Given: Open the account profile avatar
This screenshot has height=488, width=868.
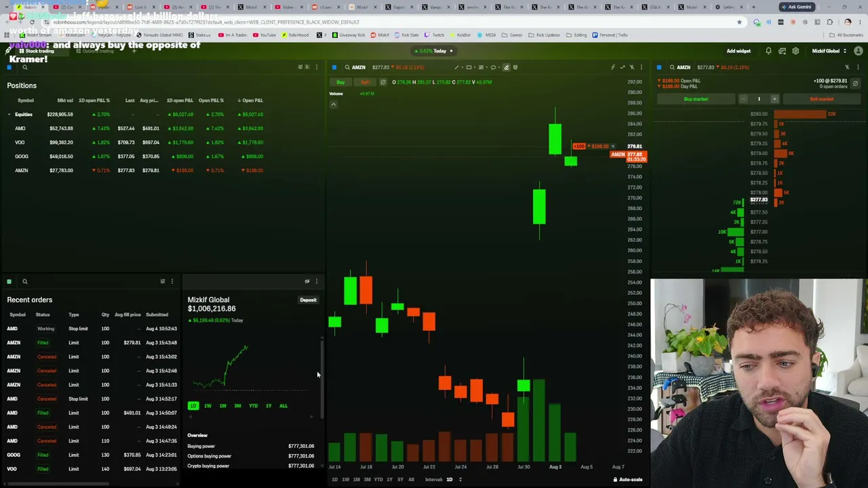Looking at the screenshot, I should [859, 51].
